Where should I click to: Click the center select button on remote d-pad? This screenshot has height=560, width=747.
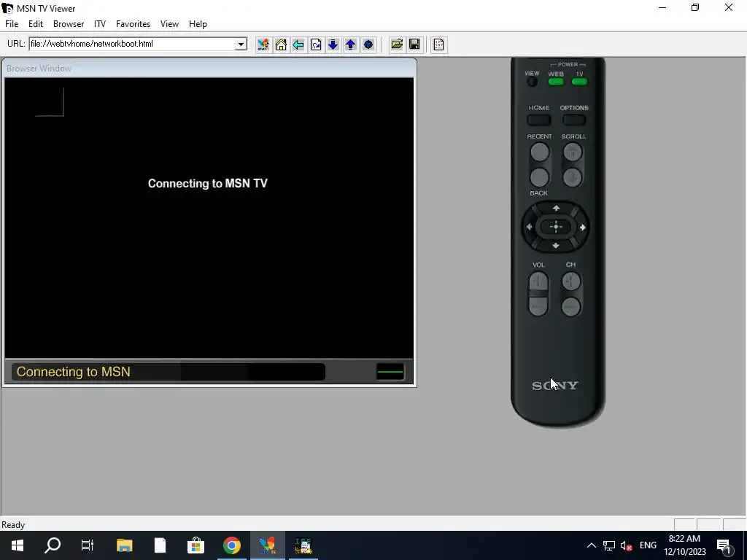555,227
